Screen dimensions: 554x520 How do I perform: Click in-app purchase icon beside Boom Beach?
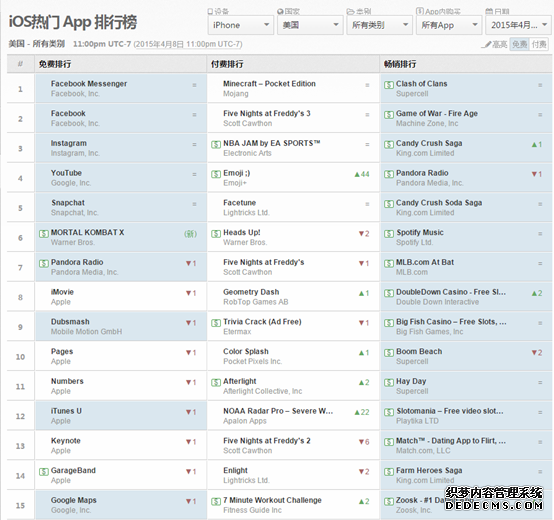pyautogui.click(x=389, y=353)
